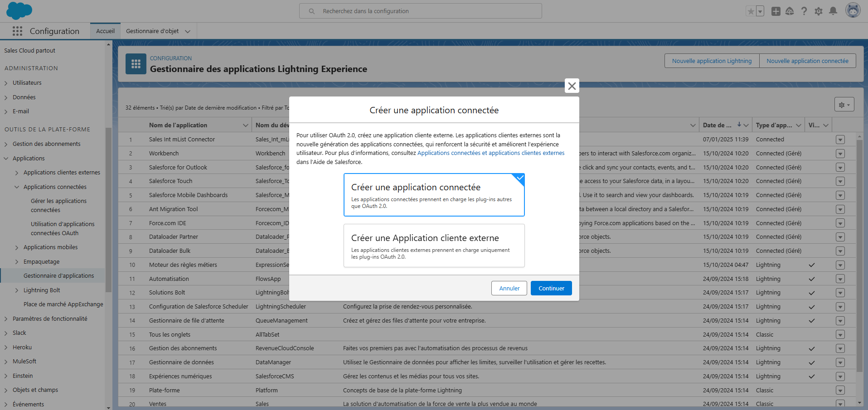Open Type d'app column dropdown
Image resolution: width=868 pixels, height=410 pixels.
(799, 125)
